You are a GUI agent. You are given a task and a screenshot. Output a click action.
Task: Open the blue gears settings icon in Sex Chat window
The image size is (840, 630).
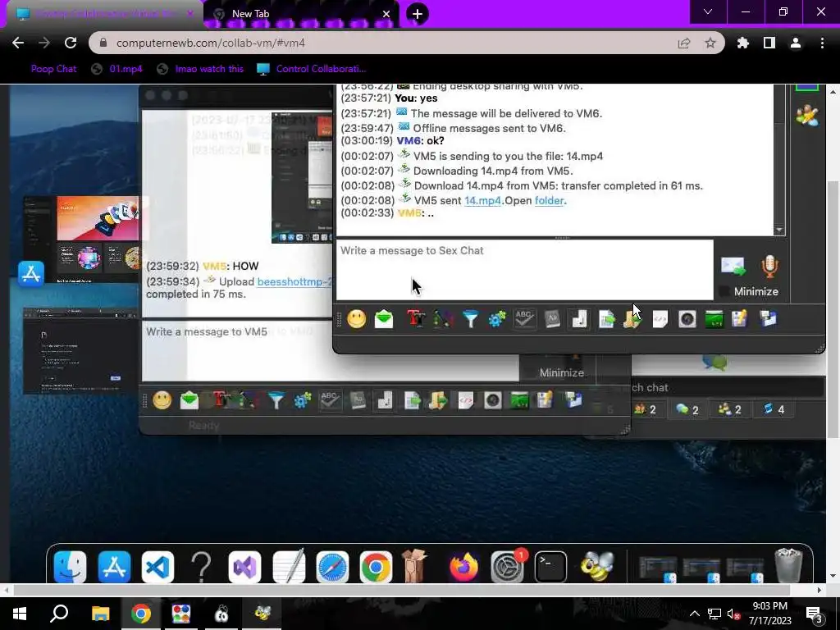(x=496, y=319)
